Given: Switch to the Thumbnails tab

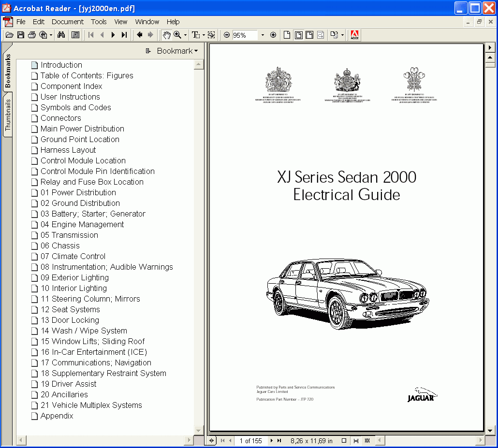Looking at the screenshot, I should (x=8, y=115).
